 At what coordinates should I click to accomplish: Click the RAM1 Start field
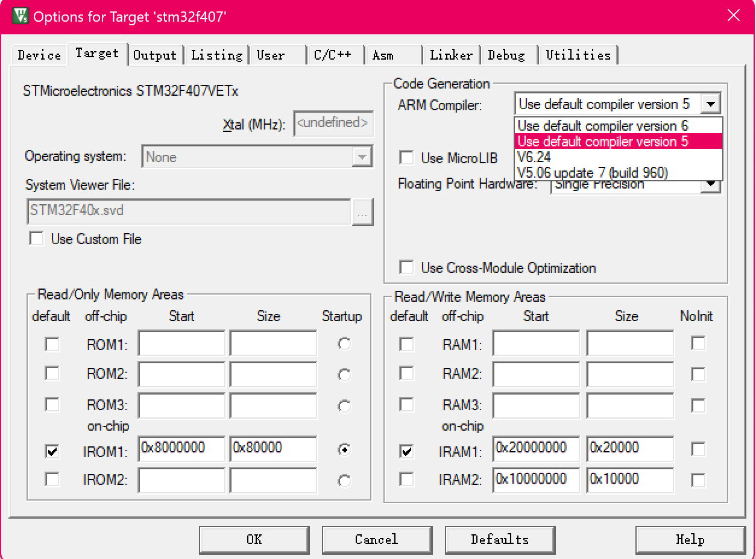pos(536,343)
